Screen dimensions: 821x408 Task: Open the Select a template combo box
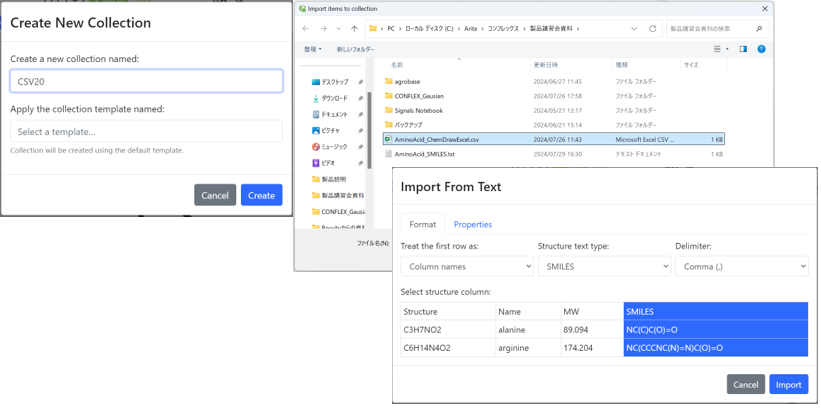tap(146, 132)
